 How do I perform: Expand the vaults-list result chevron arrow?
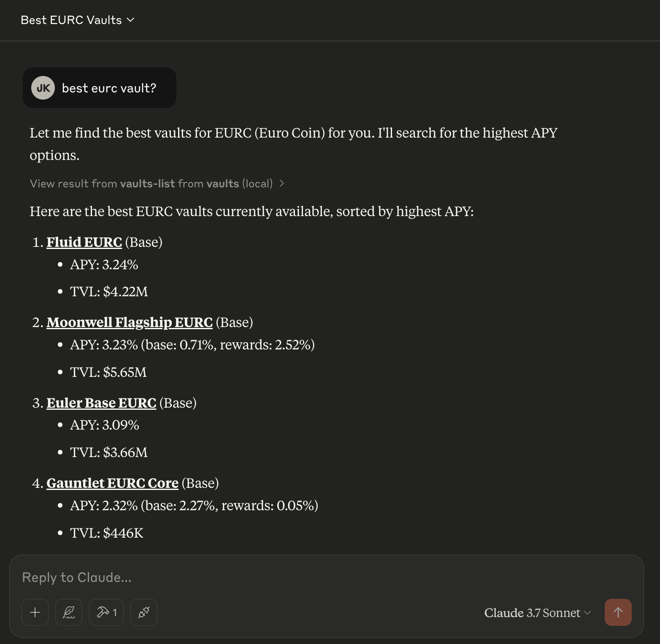point(282,184)
